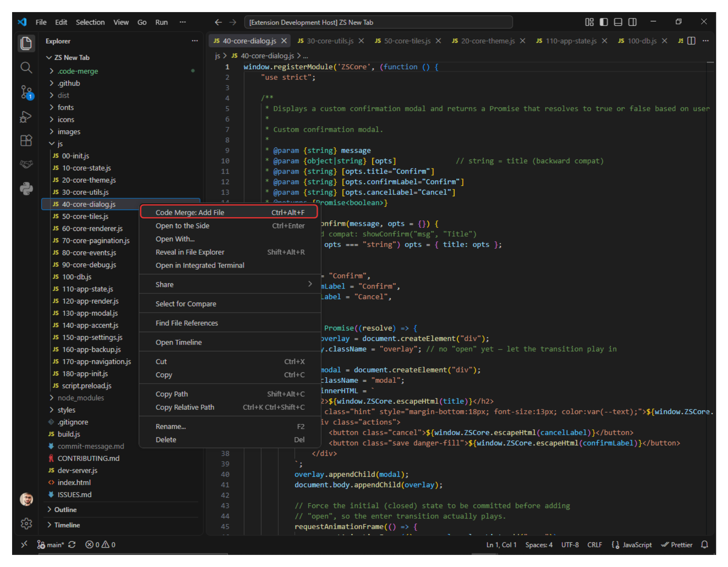Screen dimensions: 728x567
Task: Choose Open to the Side
Action: (230, 226)
